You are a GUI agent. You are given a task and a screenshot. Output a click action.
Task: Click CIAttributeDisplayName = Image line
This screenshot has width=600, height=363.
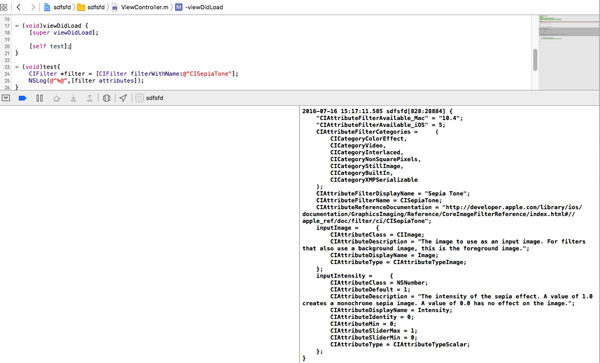tap(384, 256)
